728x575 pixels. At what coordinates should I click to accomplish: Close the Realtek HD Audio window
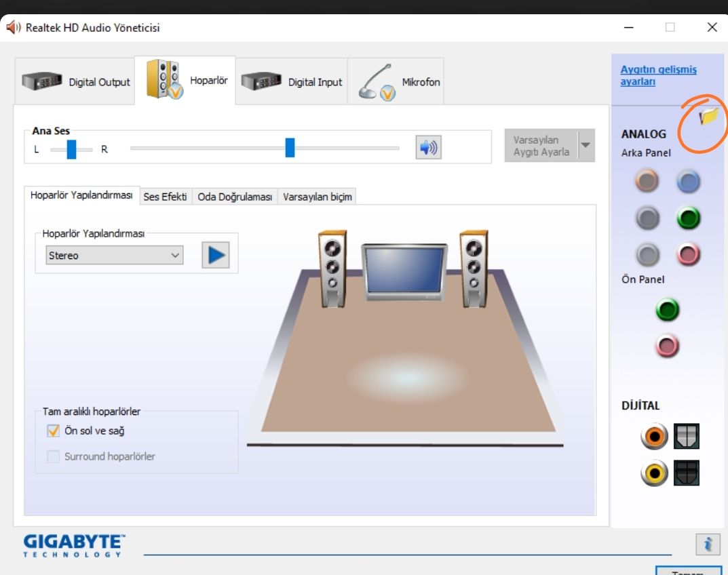pyautogui.click(x=712, y=27)
